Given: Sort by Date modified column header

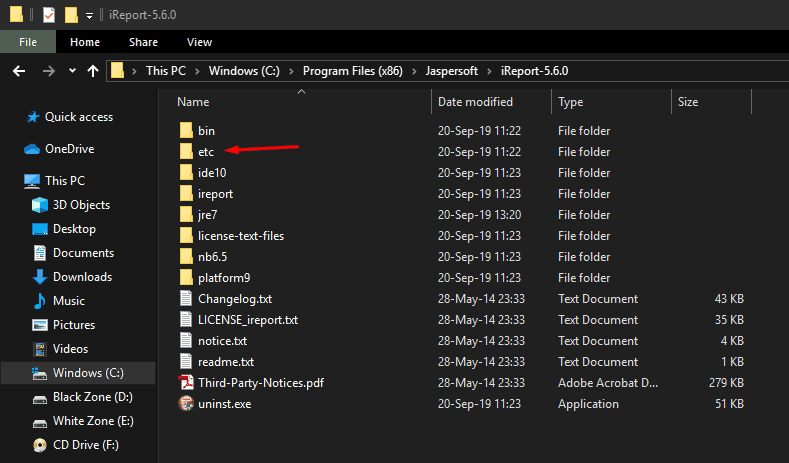Looking at the screenshot, I should click(x=475, y=102).
